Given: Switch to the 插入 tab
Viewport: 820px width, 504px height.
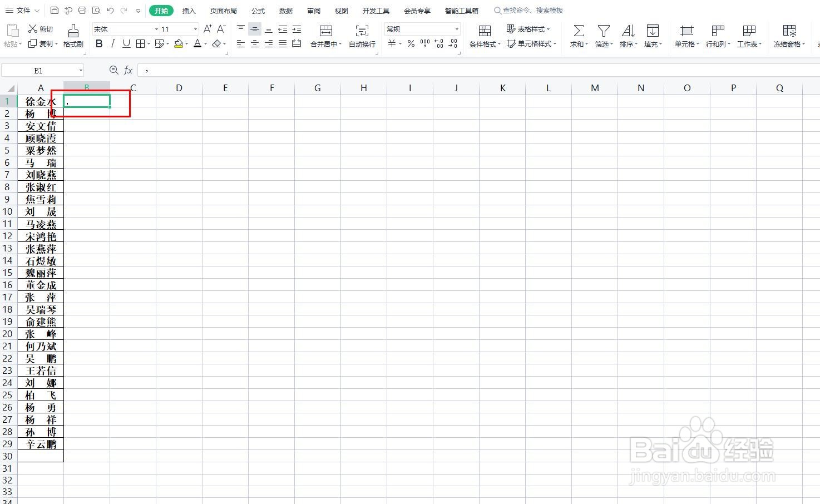Looking at the screenshot, I should pyautogui.click(x=189, y=11).
